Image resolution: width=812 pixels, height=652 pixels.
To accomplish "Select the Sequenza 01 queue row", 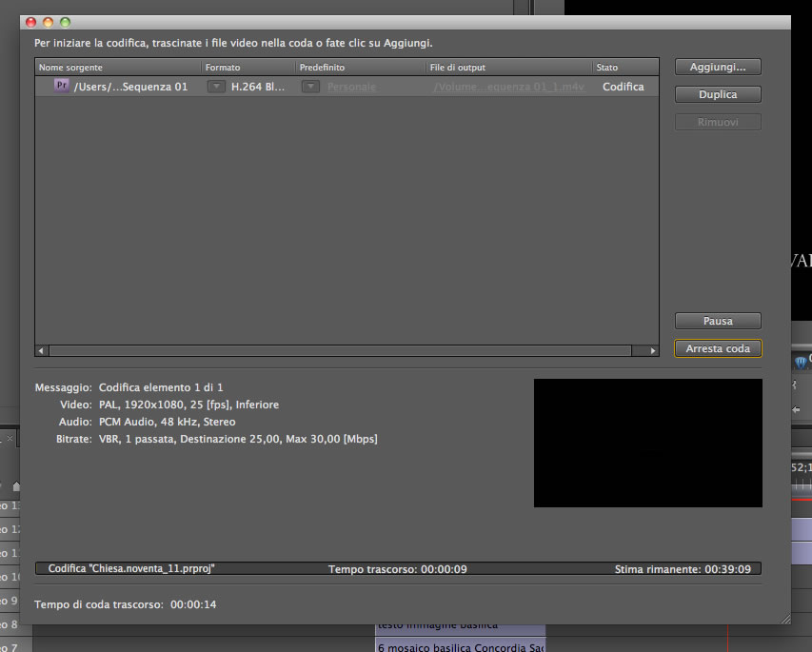I will click(347, 87).
